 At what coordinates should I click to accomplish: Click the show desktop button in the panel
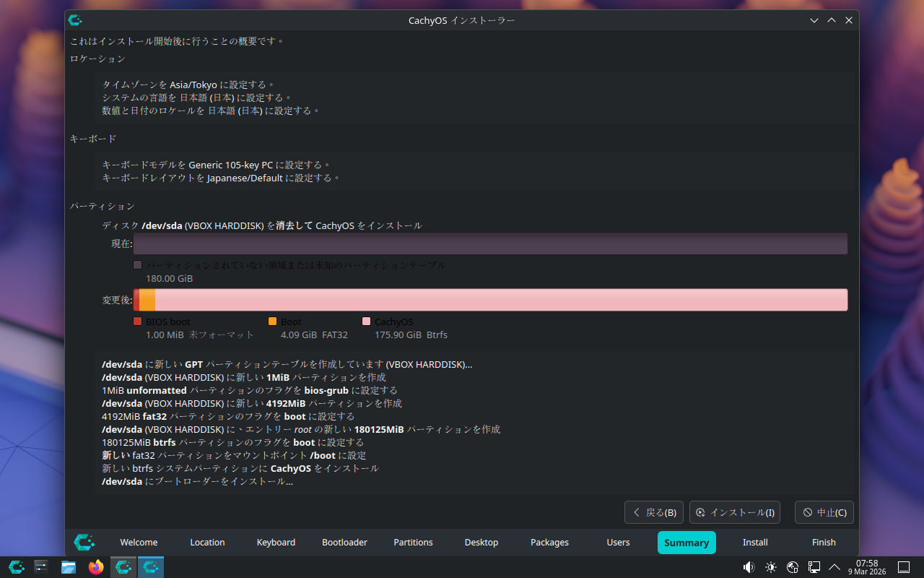coord(904,567)
